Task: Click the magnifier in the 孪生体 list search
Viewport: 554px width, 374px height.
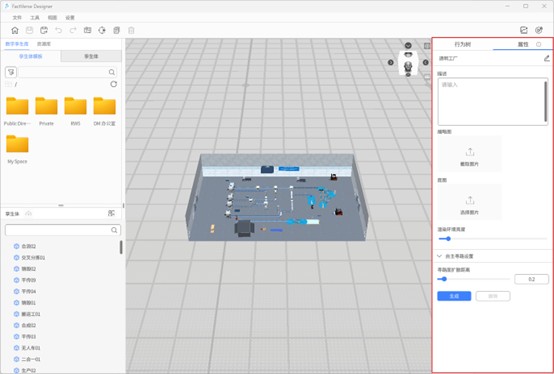Action: pyautogui.click(x=114, y=230)
